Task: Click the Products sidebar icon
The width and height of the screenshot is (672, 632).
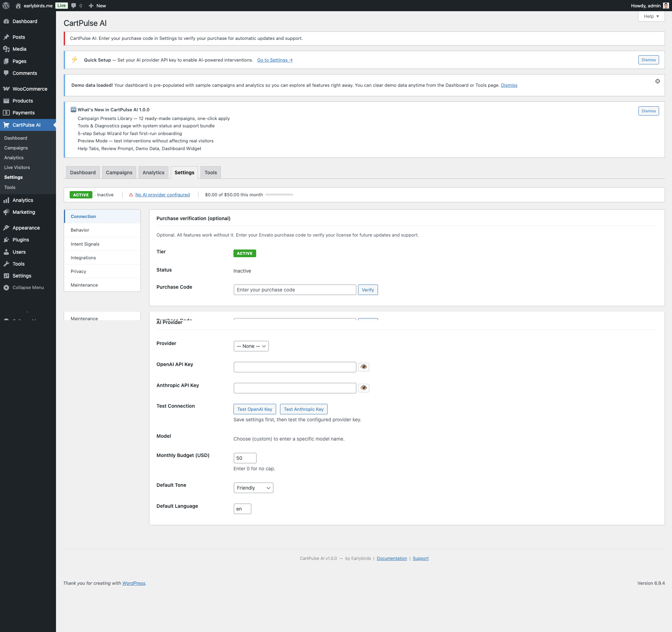Action: 7,100
